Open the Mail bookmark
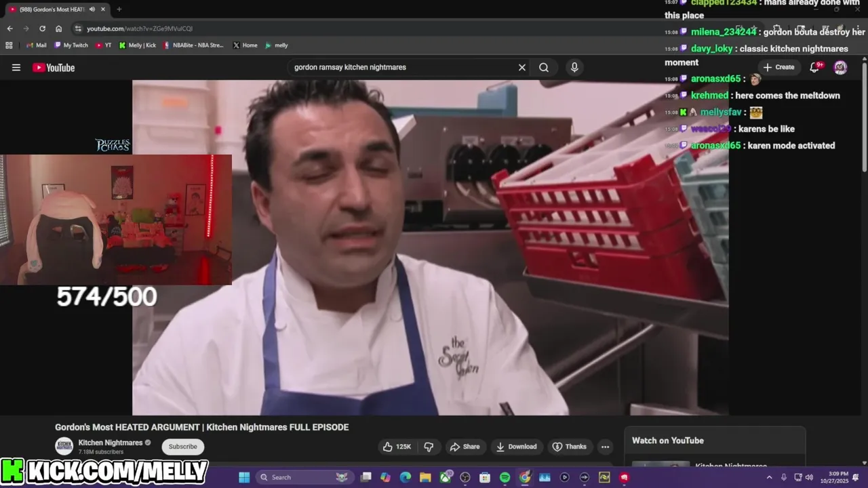 pyautogui.click(x=37, y=45)
